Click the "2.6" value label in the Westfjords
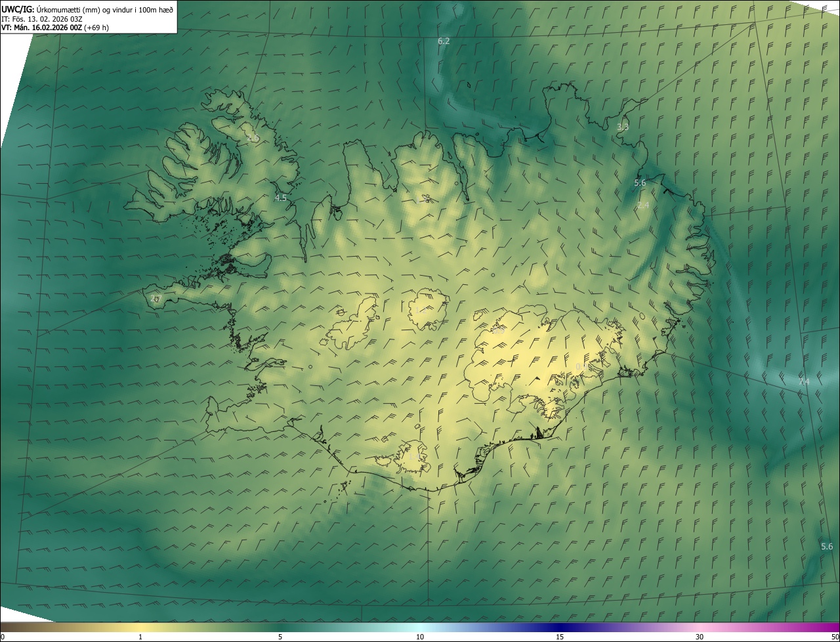Screen dimensions: 840x642 tap(253, 139)
